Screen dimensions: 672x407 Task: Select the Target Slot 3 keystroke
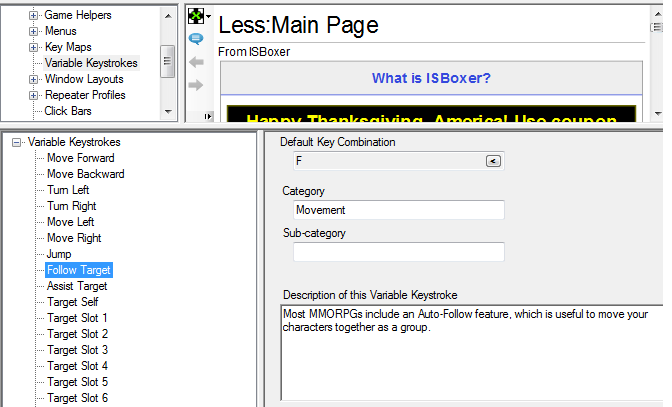coord(78,350)
